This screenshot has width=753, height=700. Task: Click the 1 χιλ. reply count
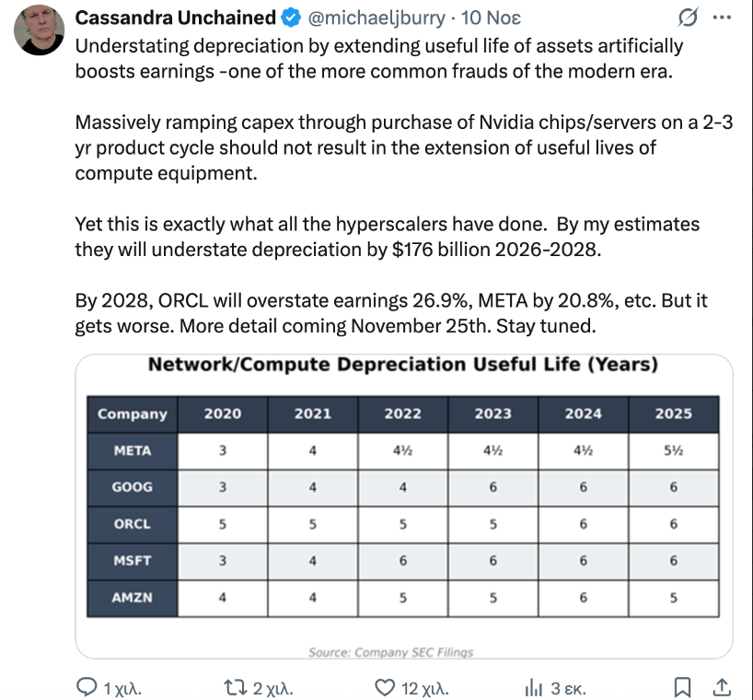pos(123,688)
